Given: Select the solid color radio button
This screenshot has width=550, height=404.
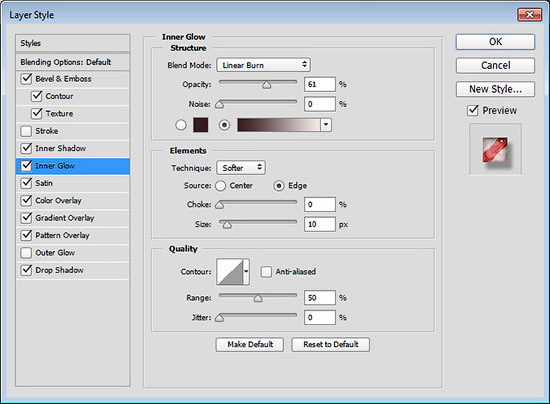Looking at the screenshot, I should pyautogui.click(x=181, y=125).
